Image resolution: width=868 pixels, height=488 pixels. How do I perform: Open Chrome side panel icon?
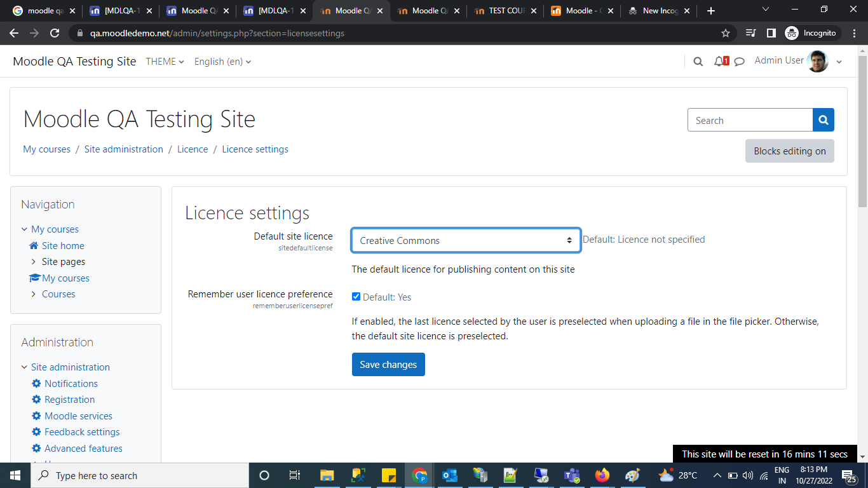click(771, 33)
